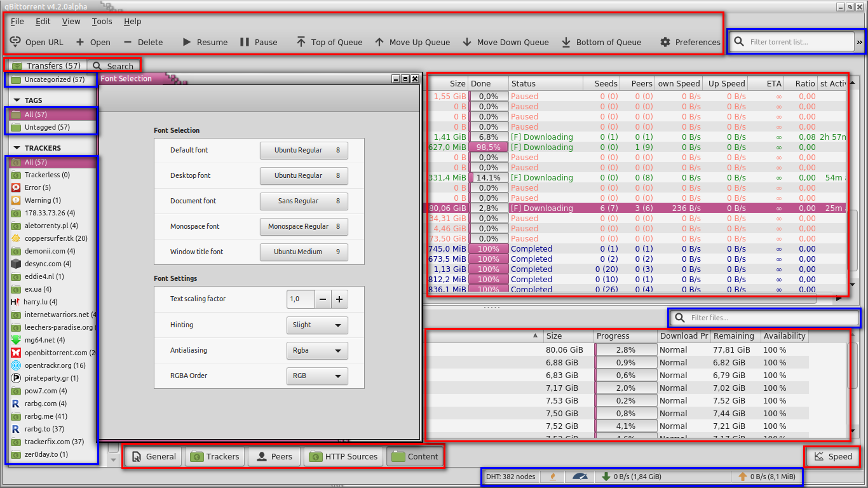Click Move Down Queue arrow
This screenshot has height=488, width=868.
tap(505, 42)
